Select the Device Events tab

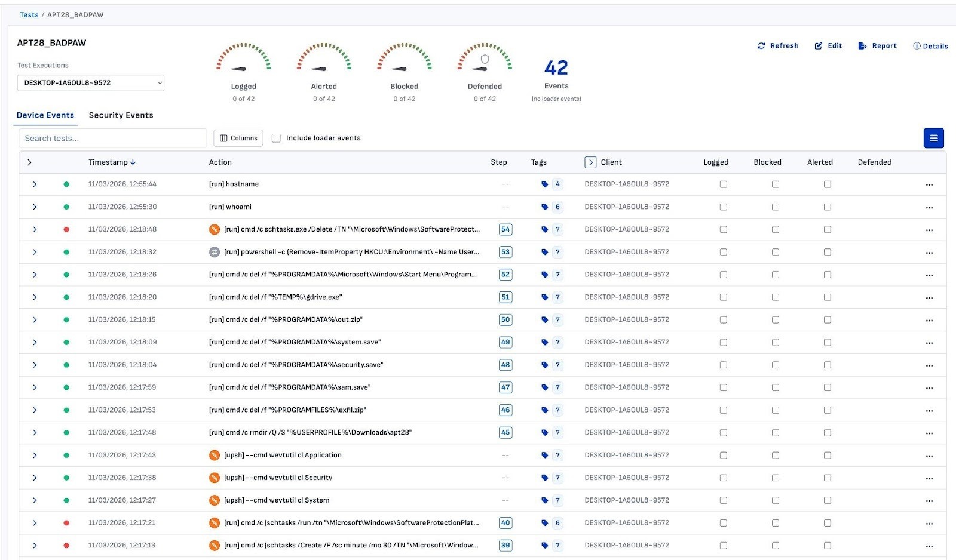[x=45, y=115]
